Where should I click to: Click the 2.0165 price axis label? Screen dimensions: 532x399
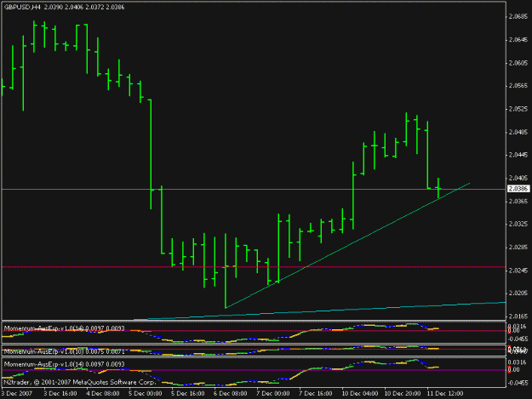pos(518,316)
